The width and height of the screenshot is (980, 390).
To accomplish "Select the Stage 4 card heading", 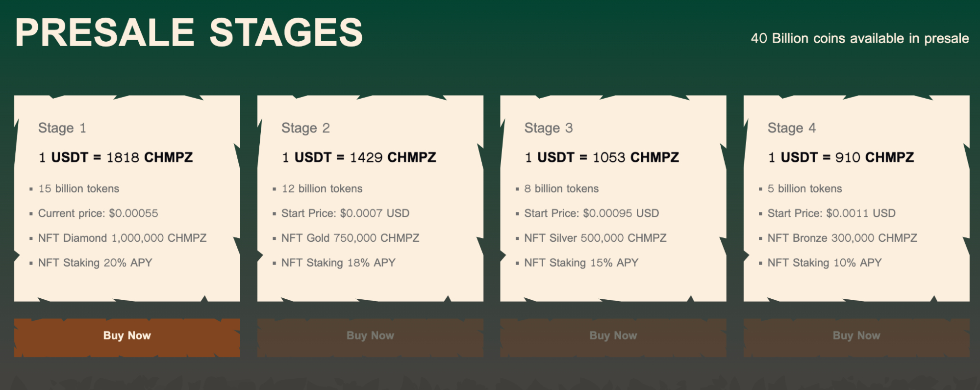I will [792, 128].
